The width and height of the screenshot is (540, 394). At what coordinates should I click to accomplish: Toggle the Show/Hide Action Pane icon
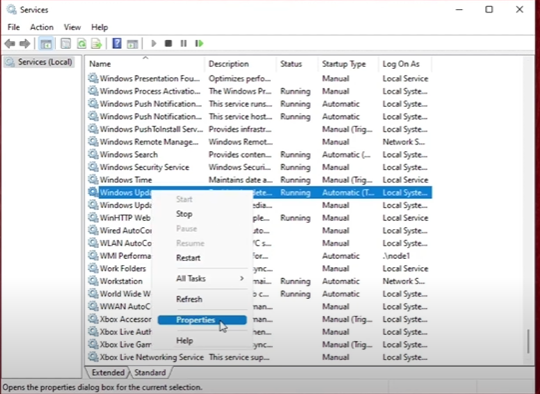coord(132,44)
